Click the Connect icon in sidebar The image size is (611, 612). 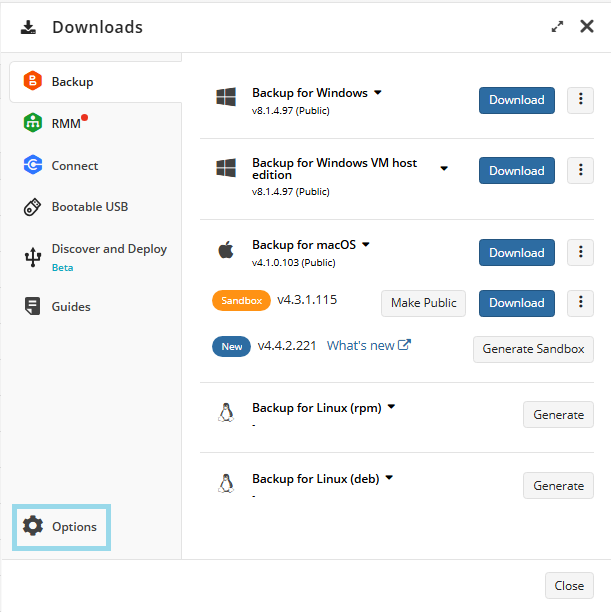coord(33,166)
